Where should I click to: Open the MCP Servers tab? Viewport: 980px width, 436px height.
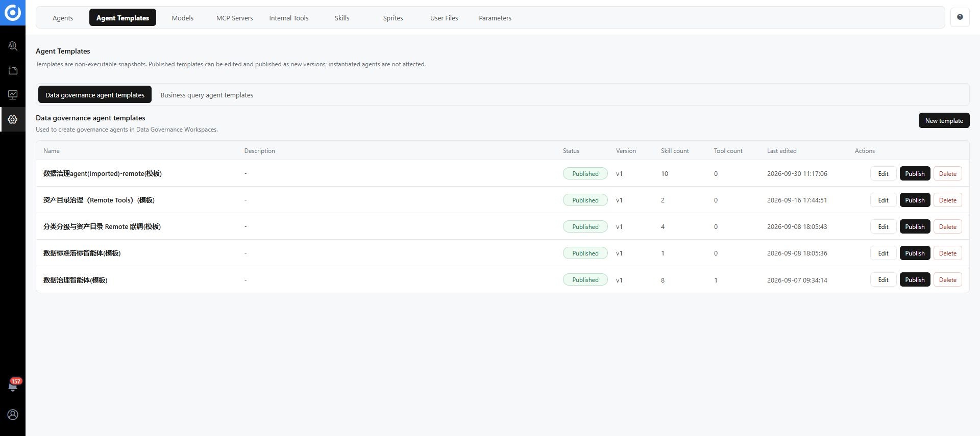[234, 18]
